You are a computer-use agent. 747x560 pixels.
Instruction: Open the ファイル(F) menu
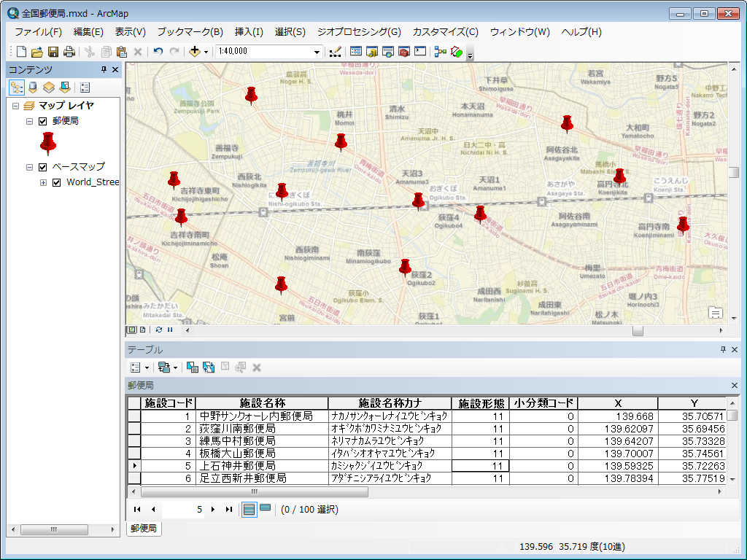(38, 32)
